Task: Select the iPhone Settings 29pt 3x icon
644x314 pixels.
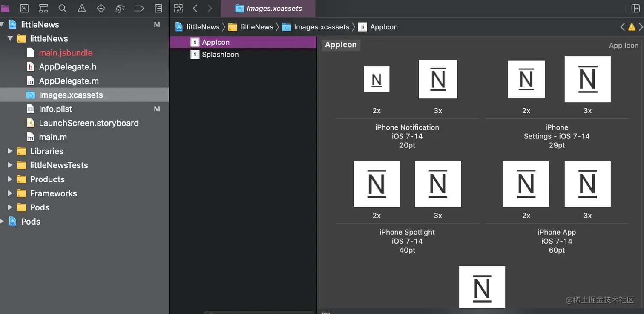Action: [587, 79]
